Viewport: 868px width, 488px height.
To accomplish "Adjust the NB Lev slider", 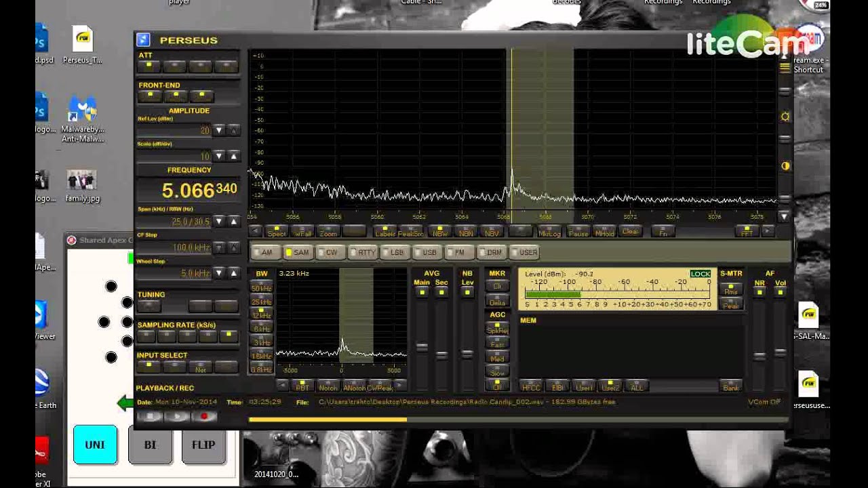I will click(x=467, y=354).
